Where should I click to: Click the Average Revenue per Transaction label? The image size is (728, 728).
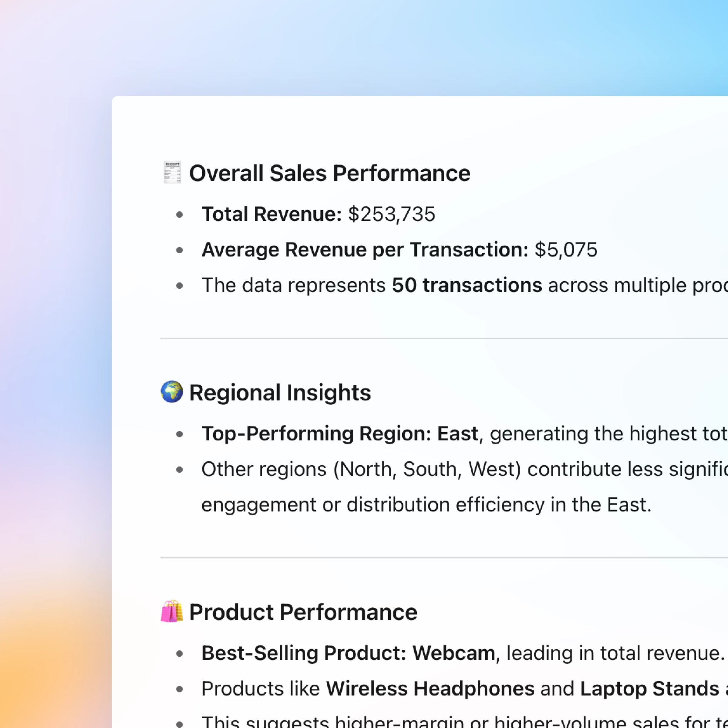(x=365, y=249)
